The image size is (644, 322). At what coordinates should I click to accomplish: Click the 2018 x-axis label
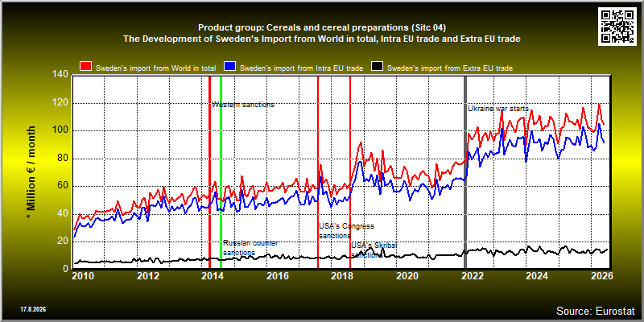(x=342, y=276)
